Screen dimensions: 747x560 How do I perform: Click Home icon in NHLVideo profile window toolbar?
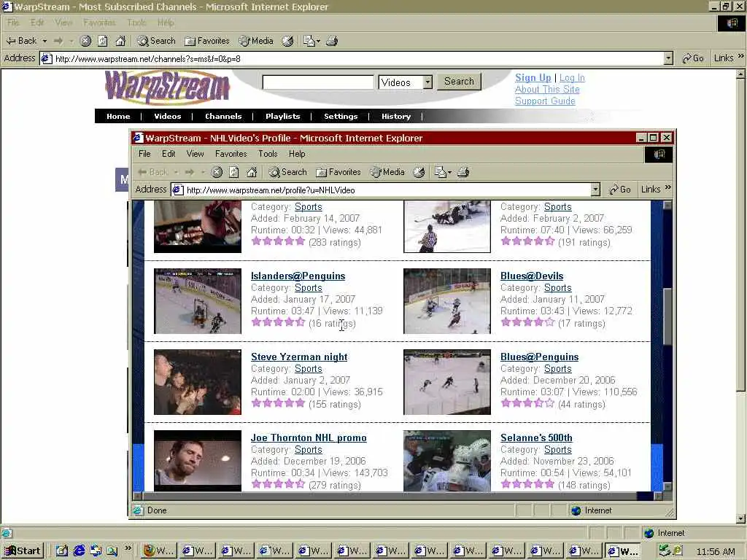pyautogui.click(x=252, y=172)
